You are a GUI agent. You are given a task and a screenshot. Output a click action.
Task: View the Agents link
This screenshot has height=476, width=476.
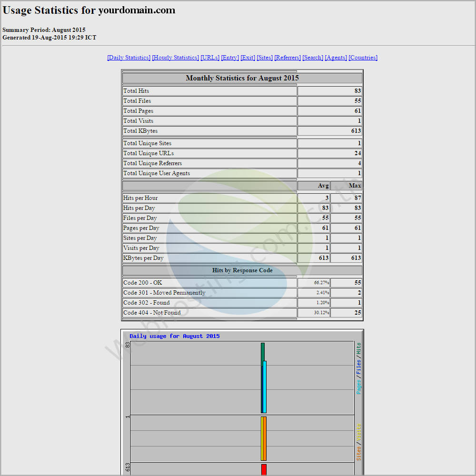pos(336,58)
